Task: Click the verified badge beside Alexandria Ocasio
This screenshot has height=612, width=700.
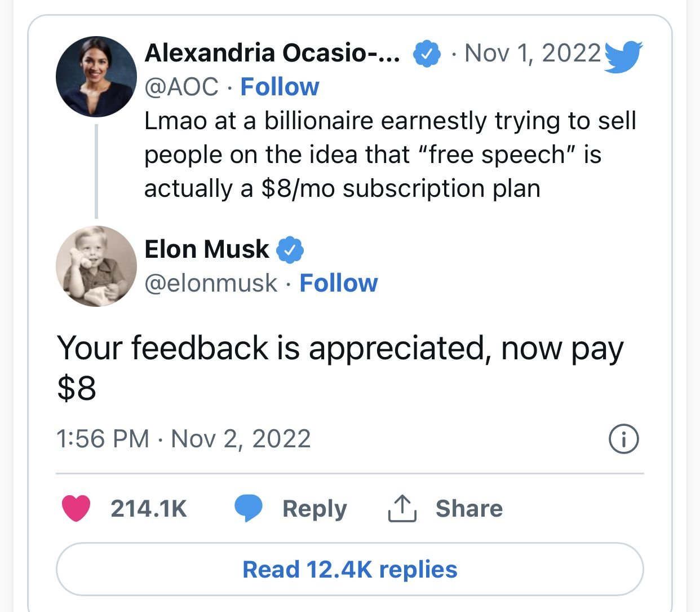Action: 427,54
